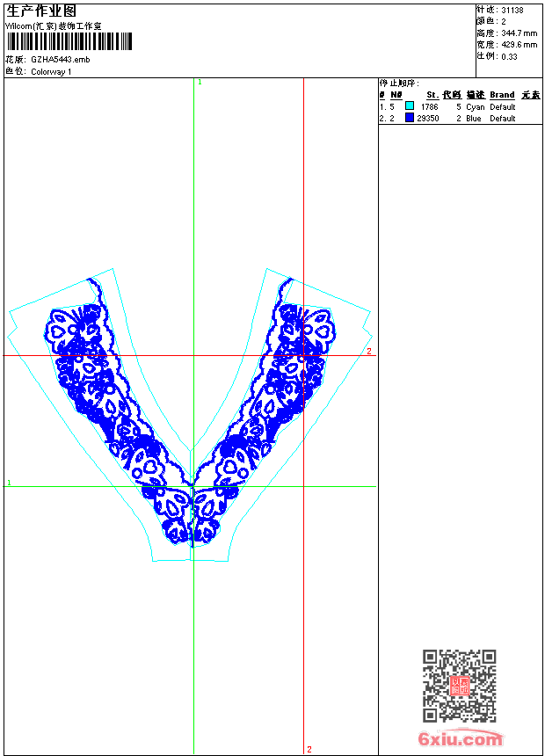This screenshot has width=545, height=756.
Task: Select the Colorway 1 value
Action: point(51,72)
